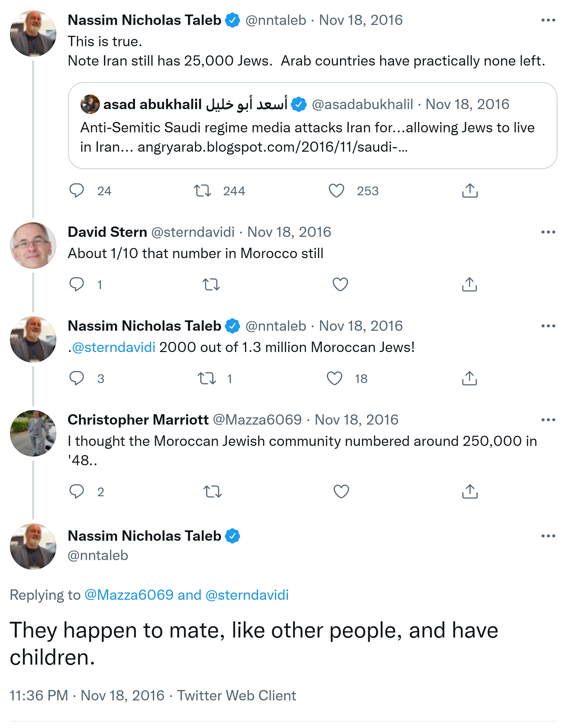Open more options on David Stern's tweet
This screenshot has width=568, height=728.
(x=548, y=232)
